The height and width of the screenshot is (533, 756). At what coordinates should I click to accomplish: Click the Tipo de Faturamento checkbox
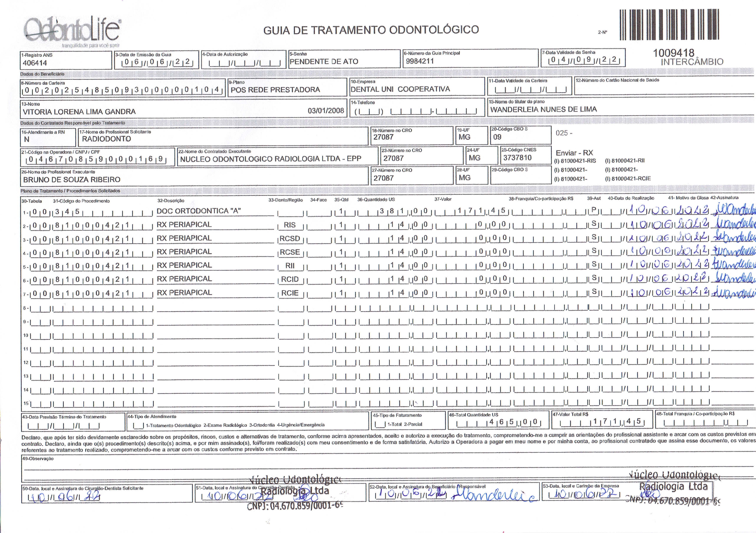point(380,425)
